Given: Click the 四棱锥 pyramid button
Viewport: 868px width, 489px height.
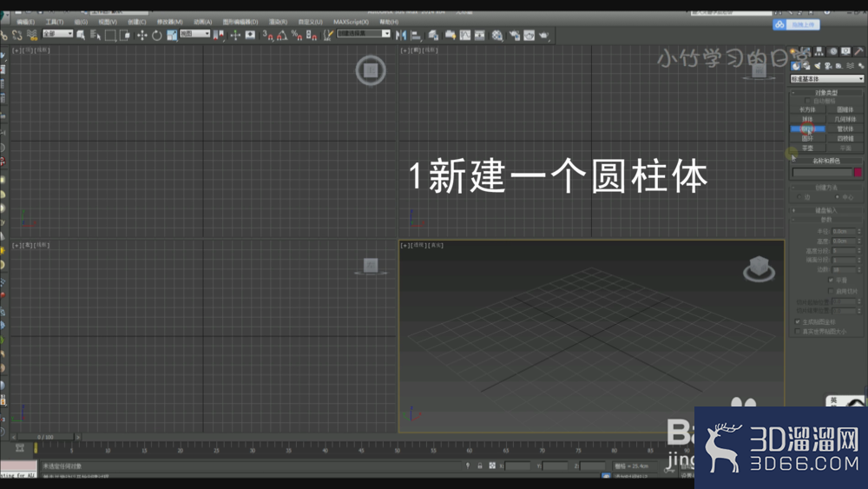Looking at the screenshot, I should pyautogui.click(x=845, y=138).
